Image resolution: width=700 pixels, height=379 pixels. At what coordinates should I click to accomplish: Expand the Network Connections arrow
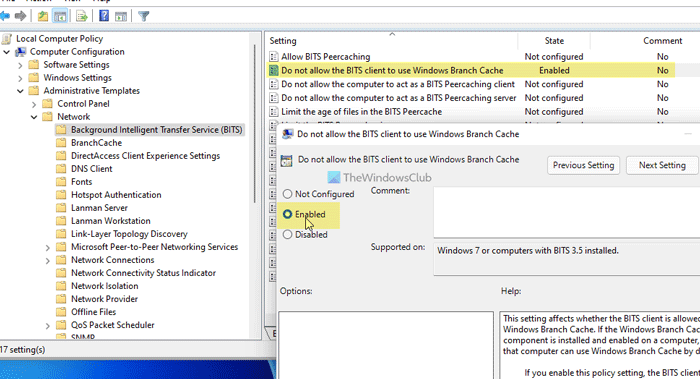click(48, 260)
